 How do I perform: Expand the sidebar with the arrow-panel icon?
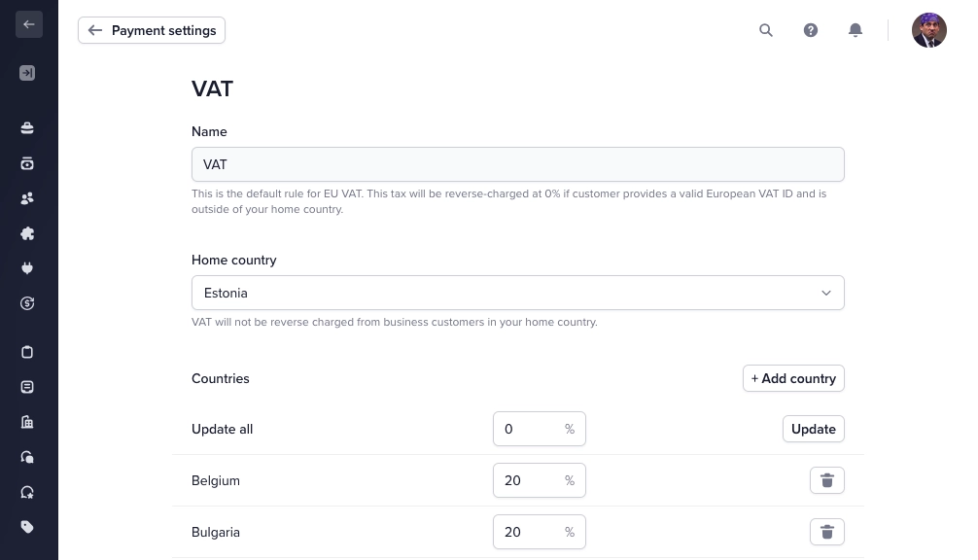27,73
